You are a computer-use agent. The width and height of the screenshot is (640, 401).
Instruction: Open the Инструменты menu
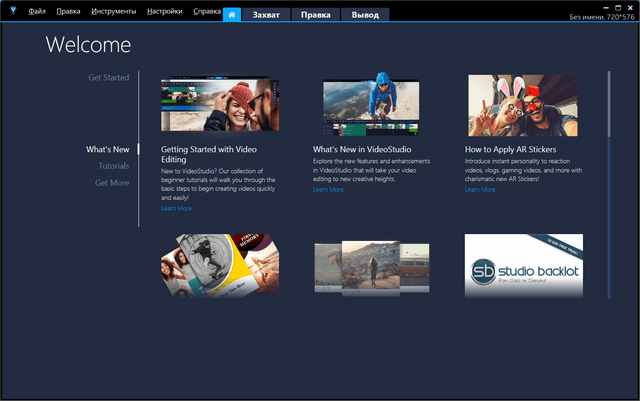click(x=113, y=11)
